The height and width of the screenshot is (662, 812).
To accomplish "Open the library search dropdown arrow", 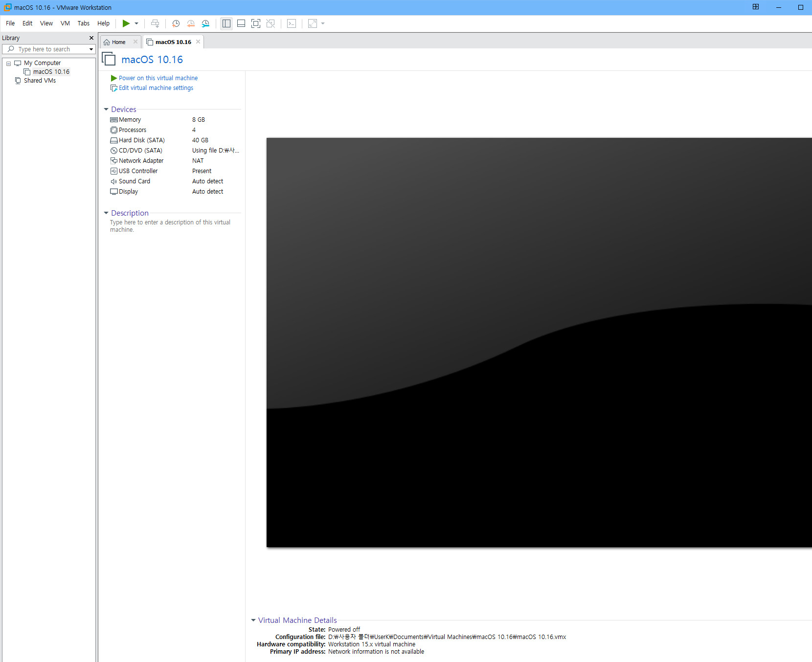I will [91, 49].
